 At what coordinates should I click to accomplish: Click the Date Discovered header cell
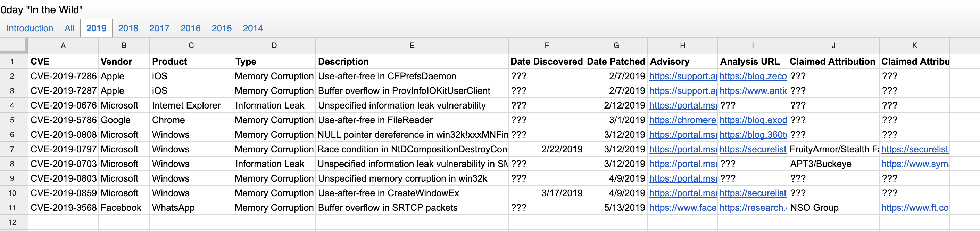coord(546,62)
